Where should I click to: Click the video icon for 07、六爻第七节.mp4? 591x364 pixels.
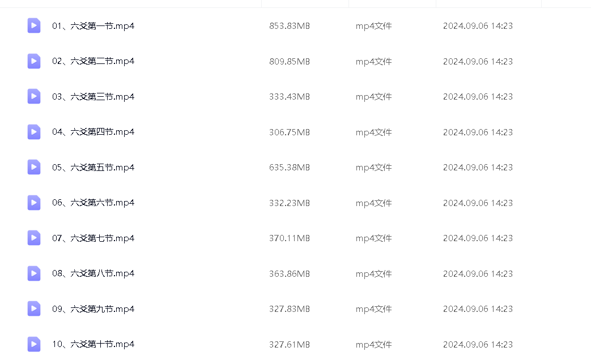click(x=34, y=238)
